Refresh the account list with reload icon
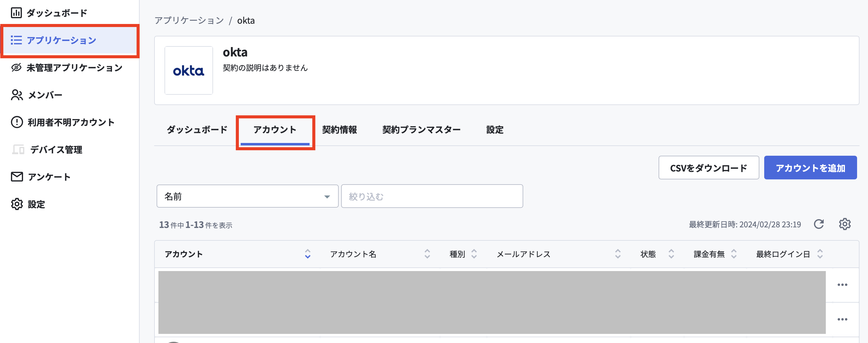The image size is (868, 343). click(x=819, y=224)
